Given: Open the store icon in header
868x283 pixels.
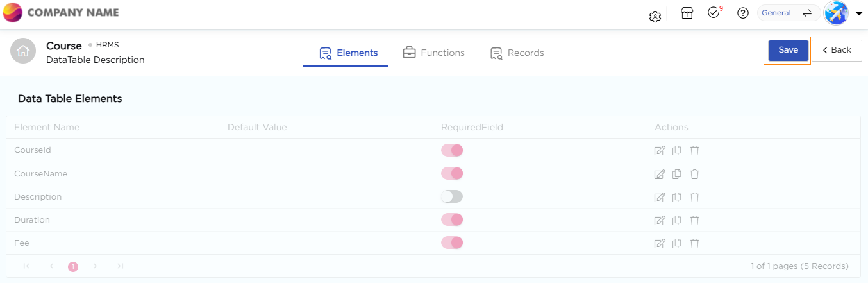Looking at the screenshot, I should 687,13.
